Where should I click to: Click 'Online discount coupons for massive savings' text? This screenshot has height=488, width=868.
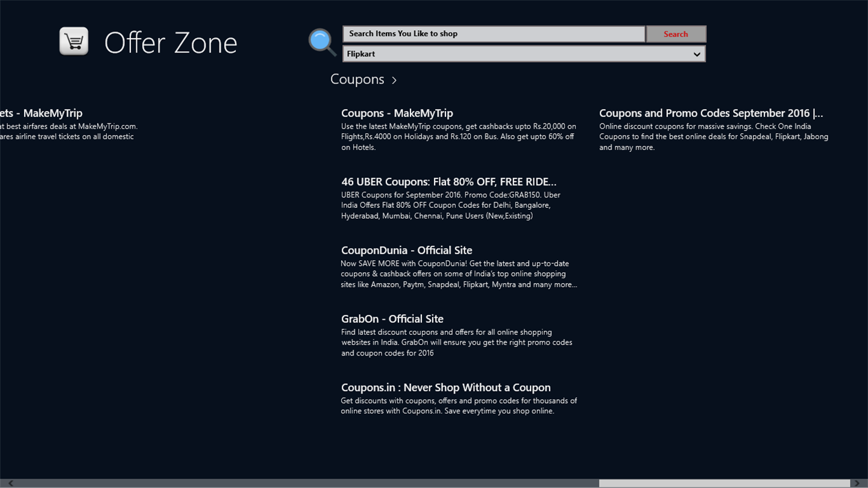(714, 137)
